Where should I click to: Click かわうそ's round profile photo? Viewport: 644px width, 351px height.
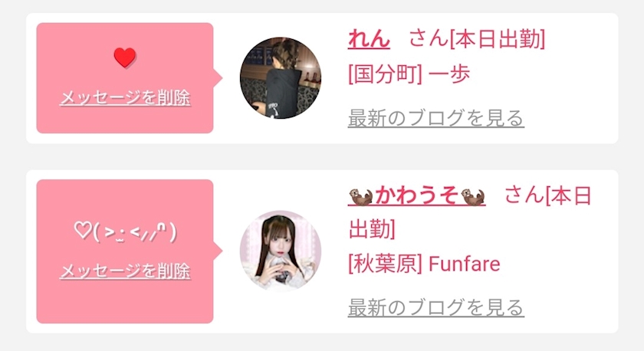tap(281, 251)
